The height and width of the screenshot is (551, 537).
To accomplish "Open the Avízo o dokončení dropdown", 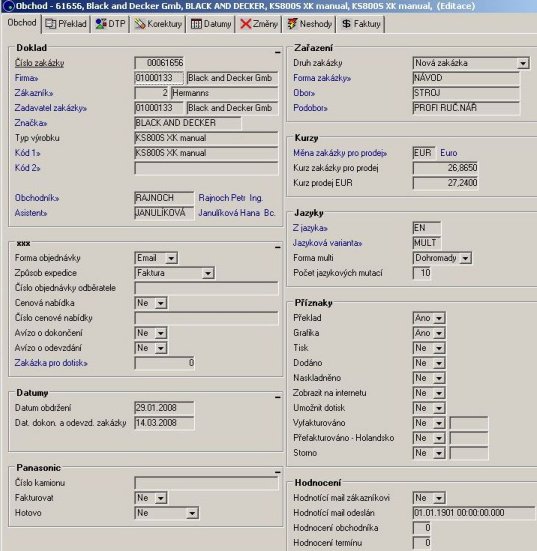I will click(x=161, y=333).
